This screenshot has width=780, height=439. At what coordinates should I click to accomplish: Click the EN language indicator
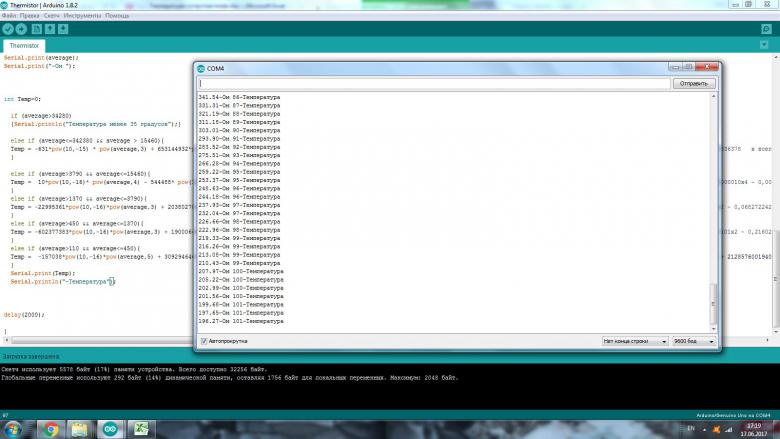pos(690,429)
